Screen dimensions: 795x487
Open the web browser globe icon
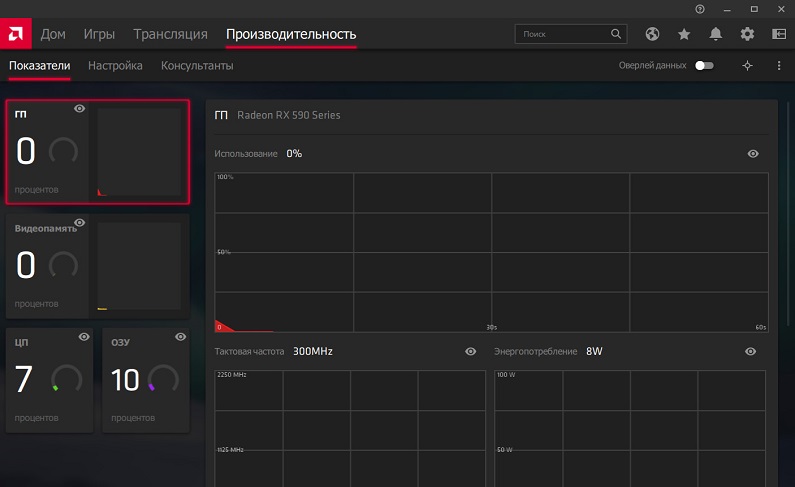(653, 34)
